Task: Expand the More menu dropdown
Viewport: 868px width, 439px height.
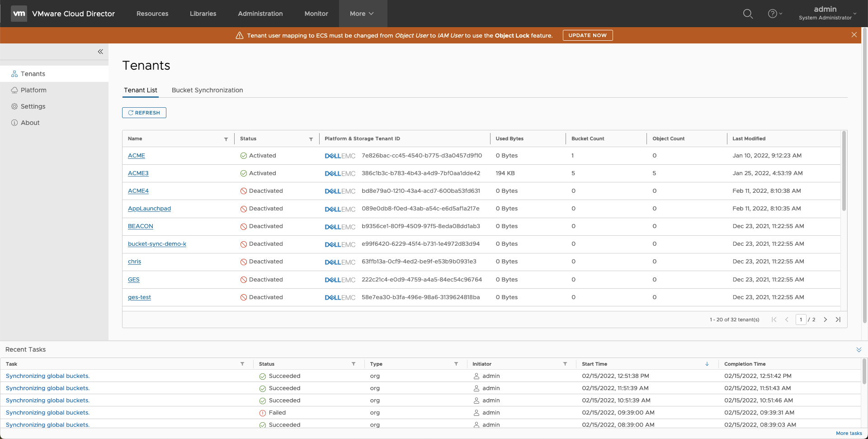Action: pos(362,14)
